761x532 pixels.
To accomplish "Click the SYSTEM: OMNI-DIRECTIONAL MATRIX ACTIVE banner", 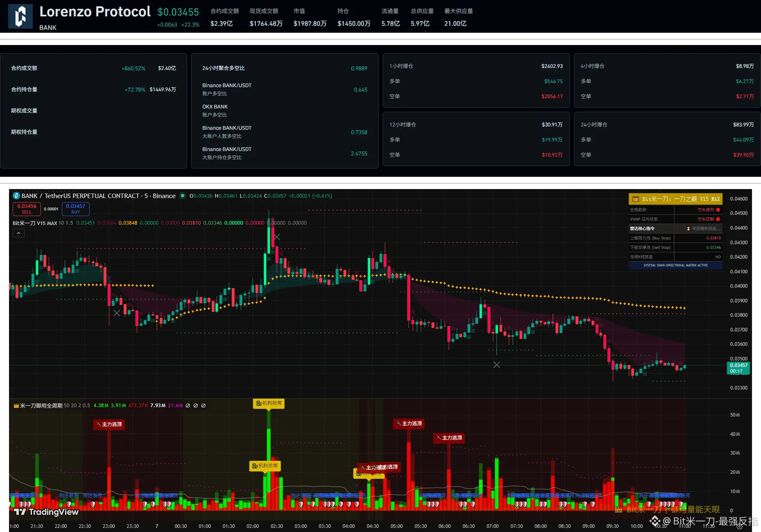I will tap(676, 266).
